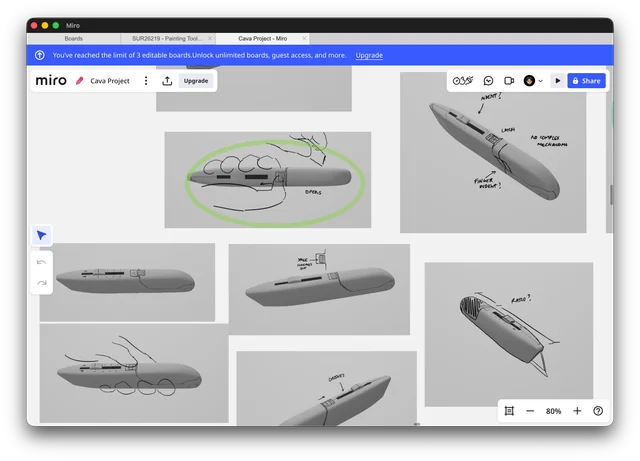Click the fit-to-screen frame icon
Screen dimensions: 640x461
point(509,411)
